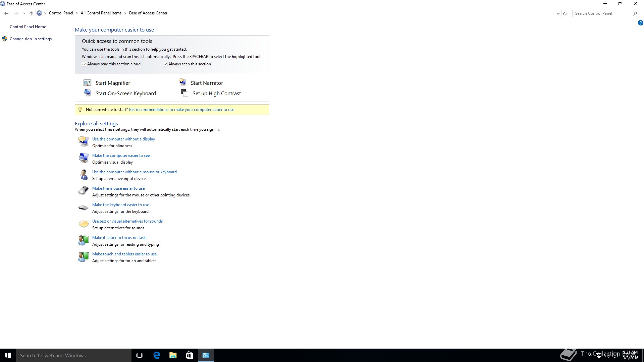
Task: Click the blue help question mark icon
Action: pyautogui.click(x=640, y=23)
